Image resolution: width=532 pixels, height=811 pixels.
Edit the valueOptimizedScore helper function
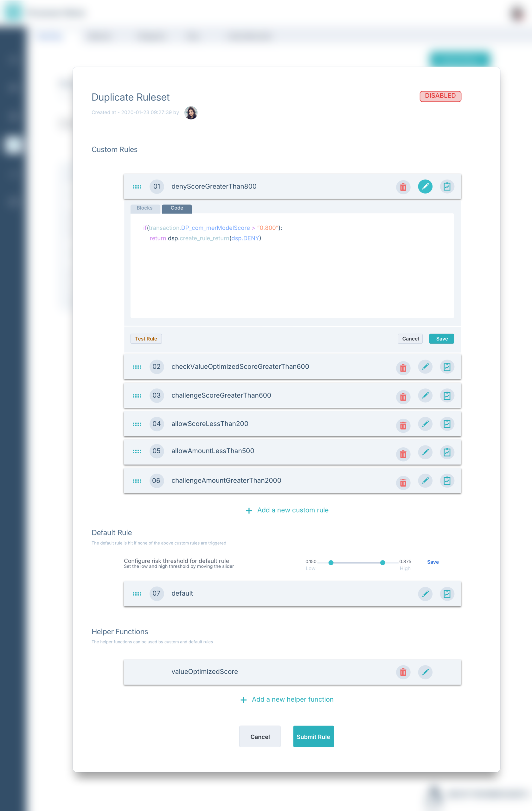[425, 672]
